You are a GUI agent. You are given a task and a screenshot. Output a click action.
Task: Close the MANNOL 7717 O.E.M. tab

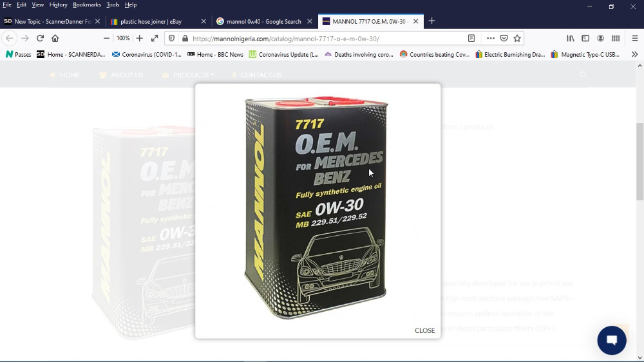point(415,21)
